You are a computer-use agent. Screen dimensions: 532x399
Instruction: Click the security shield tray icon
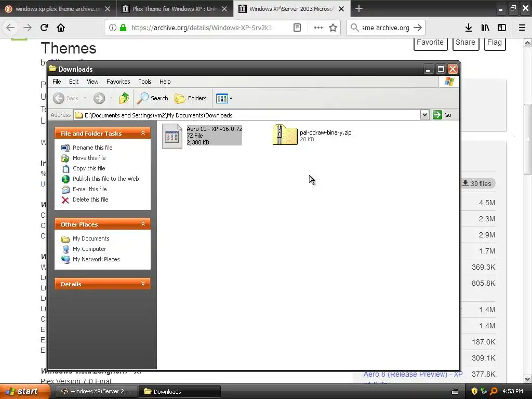[474, 391]
